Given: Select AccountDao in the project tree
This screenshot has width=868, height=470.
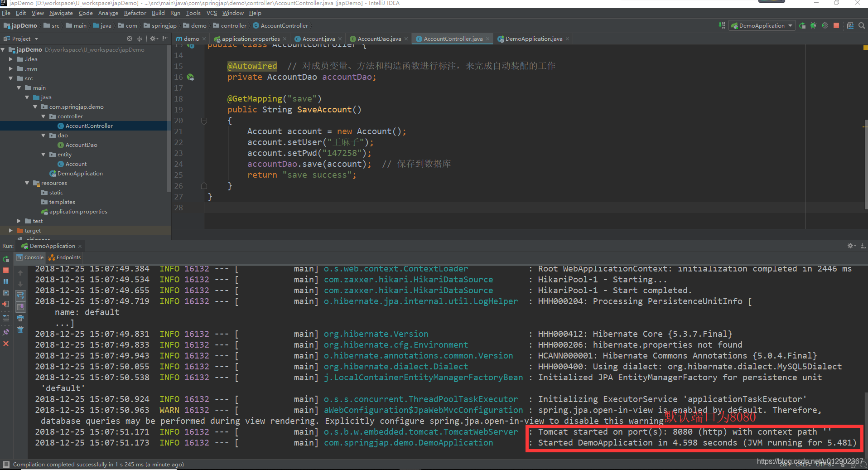Looking at the screenshot, I should [82, 145].
